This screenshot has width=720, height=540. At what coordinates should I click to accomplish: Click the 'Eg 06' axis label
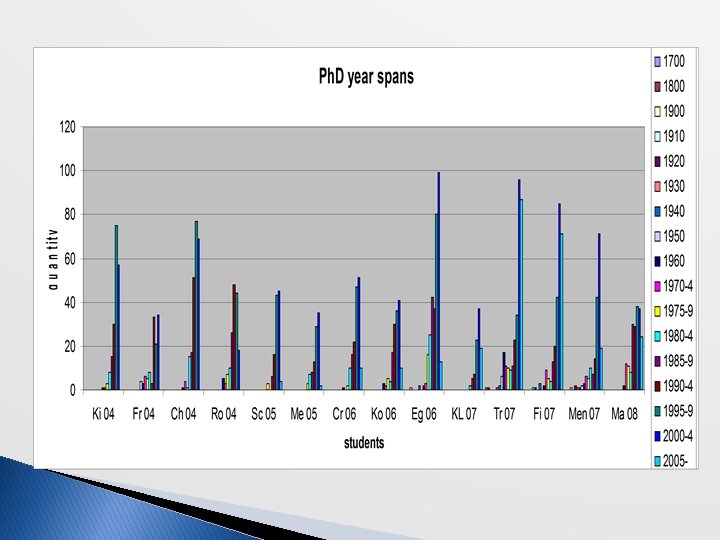pos(424,414)
